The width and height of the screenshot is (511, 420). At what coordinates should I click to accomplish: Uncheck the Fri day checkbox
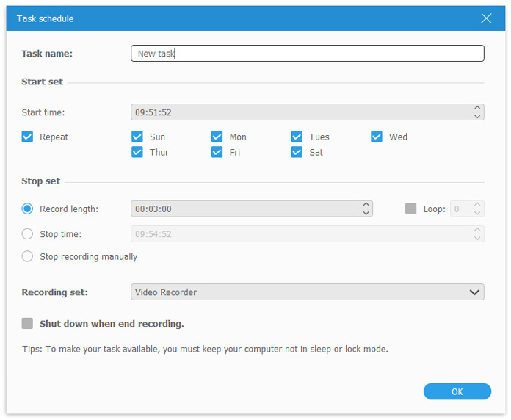tap(217, 152)
